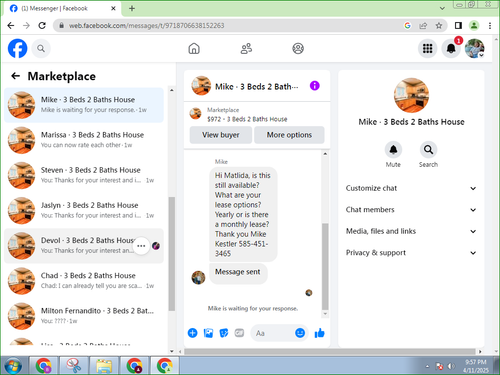Click the chat header title Mike - 3 Beds 2 Bath
The image size is (500, 375).
click(x=257, y=87)
